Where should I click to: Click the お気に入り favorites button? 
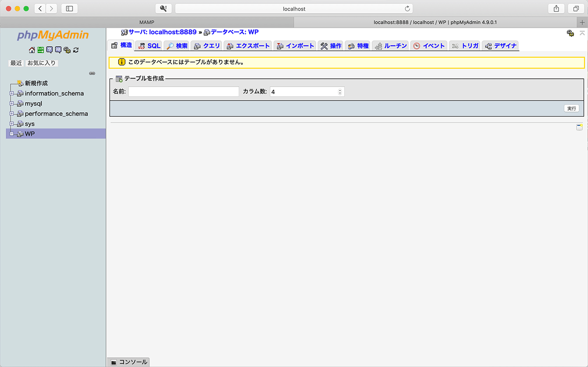click(42, 63)
